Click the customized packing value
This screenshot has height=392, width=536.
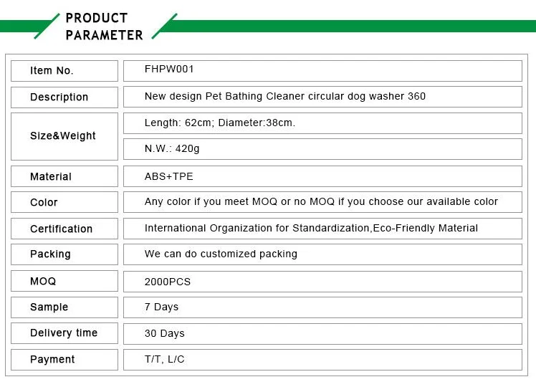pos(221,254)
